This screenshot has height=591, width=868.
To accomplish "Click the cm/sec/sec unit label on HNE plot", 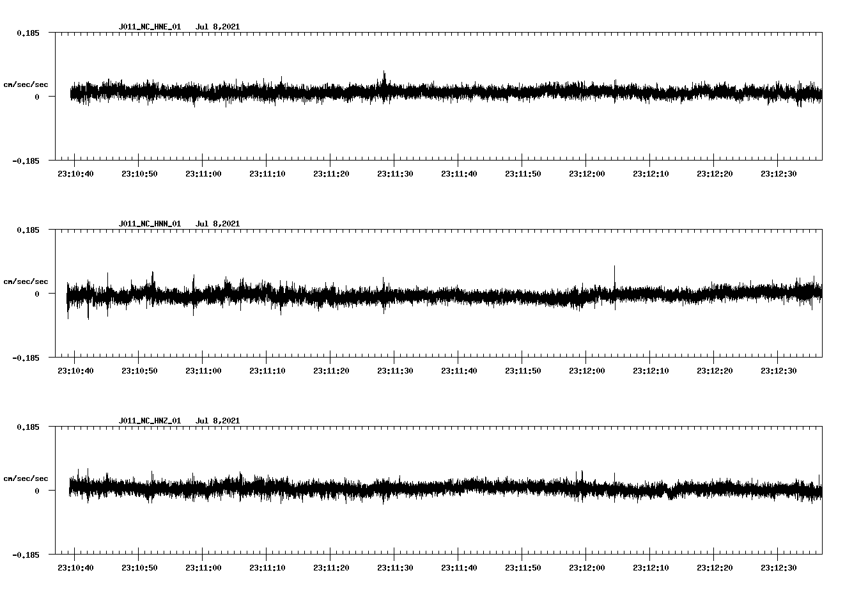I will pyautogui.click(x=26, y=84).
